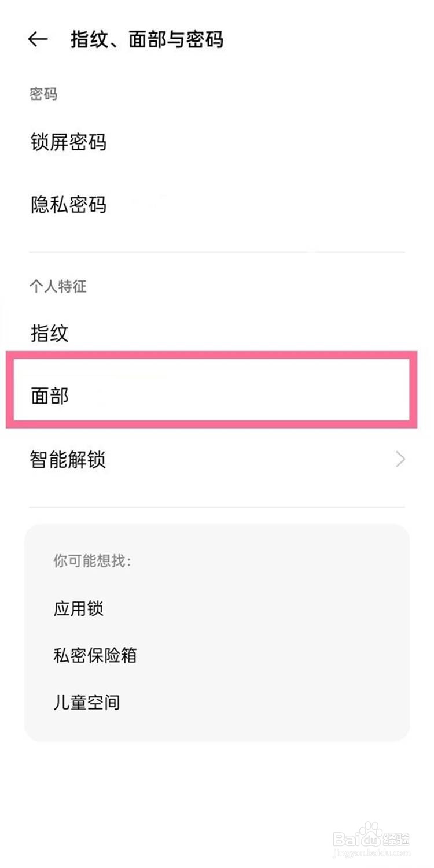Image resolution: width=434 pixels, height=868 pixels.
Task: Open the 儿童空间 link
Action: click(87, 703)
